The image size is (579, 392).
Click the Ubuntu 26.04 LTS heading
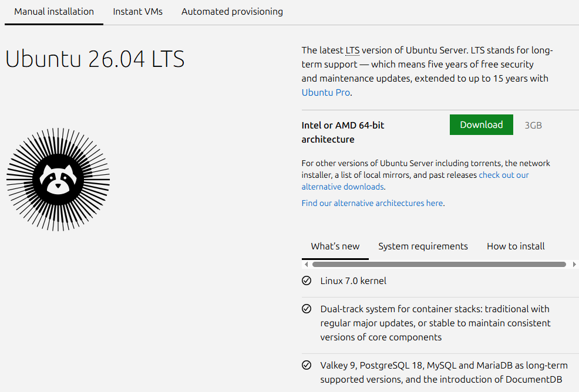tap(95, 59)
